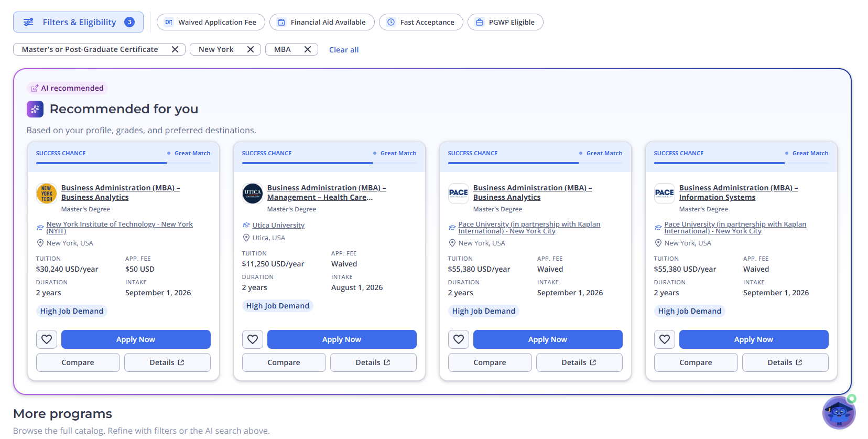Toggle the PGWP Eligible filter
The width and height of the screenshot is (868, 439).
(505, 22)
